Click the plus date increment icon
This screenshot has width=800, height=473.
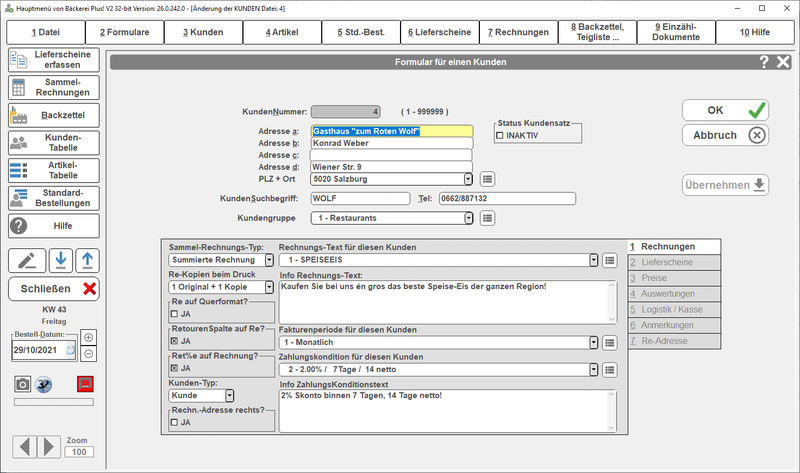[89, 337]
